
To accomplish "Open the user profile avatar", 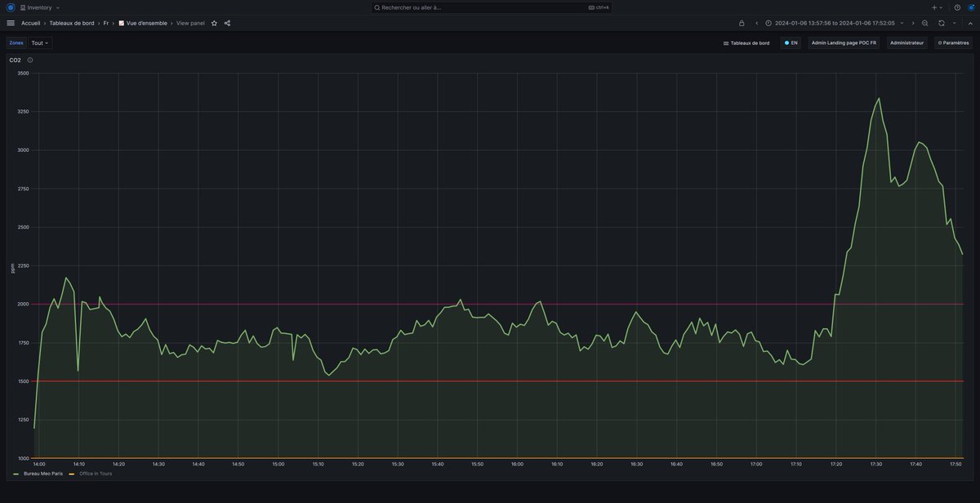I will [971, 7].
